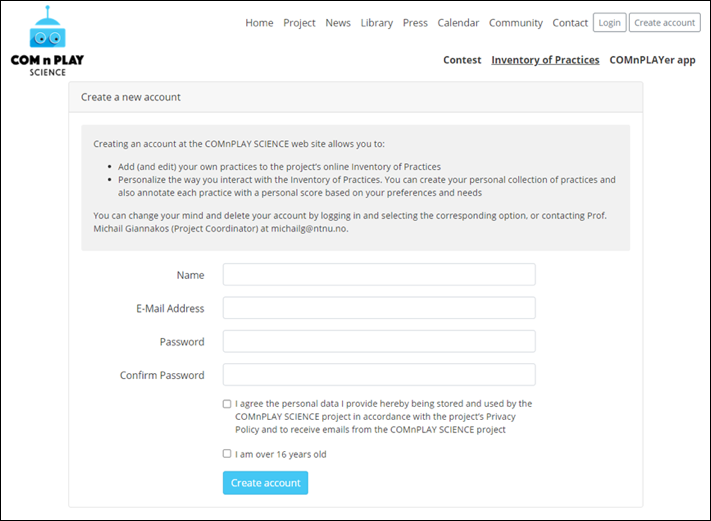711x521 pixels.
Task: Navigate to the Community page
Action: point(516,23)
